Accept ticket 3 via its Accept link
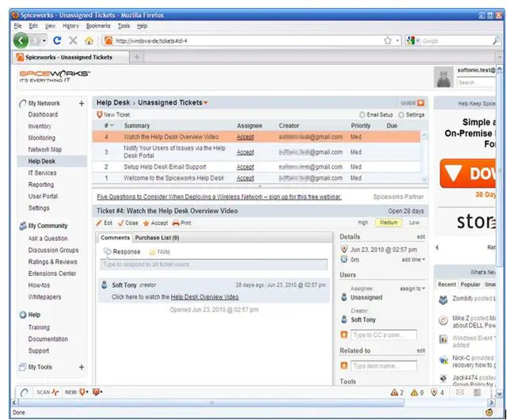The height and width of the screenshot is (420, 507). pyautogui.click(x=245, y=152)
